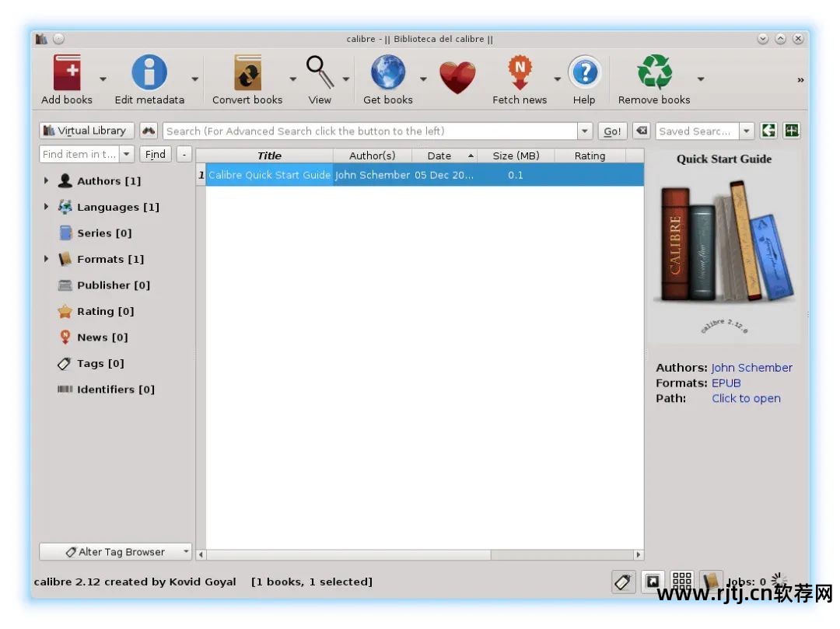The image size is (840, 629).
Task: Sort by the Size (MB) column header
Action: click(x=516, y=156)
